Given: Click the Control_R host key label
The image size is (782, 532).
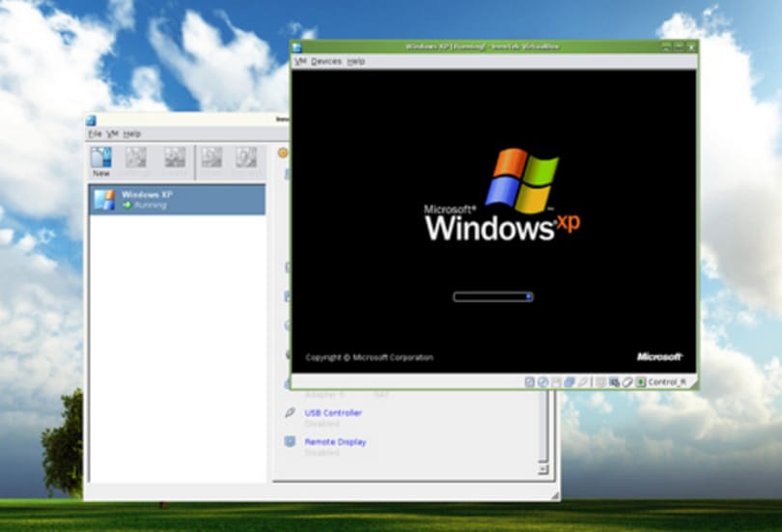Looking at the screenshot, I should tap(667, 382).
